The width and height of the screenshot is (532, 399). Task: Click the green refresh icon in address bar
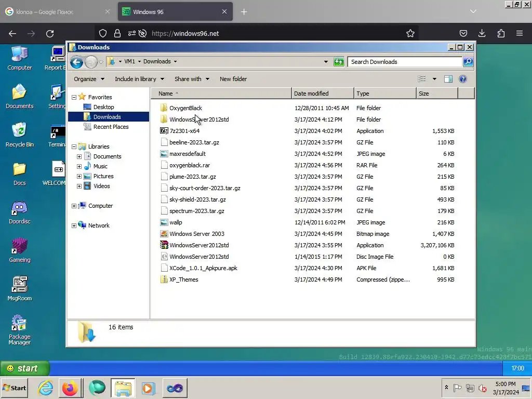(x=339, y=62)
